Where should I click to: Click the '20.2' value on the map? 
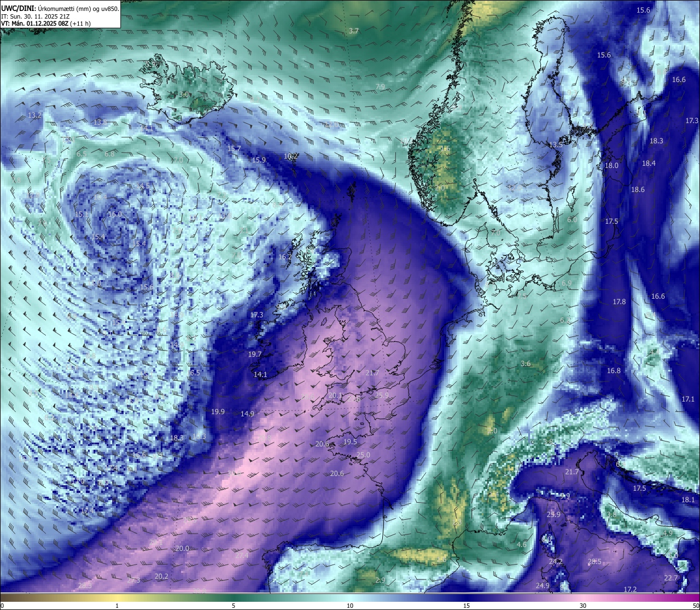(161, 577)
